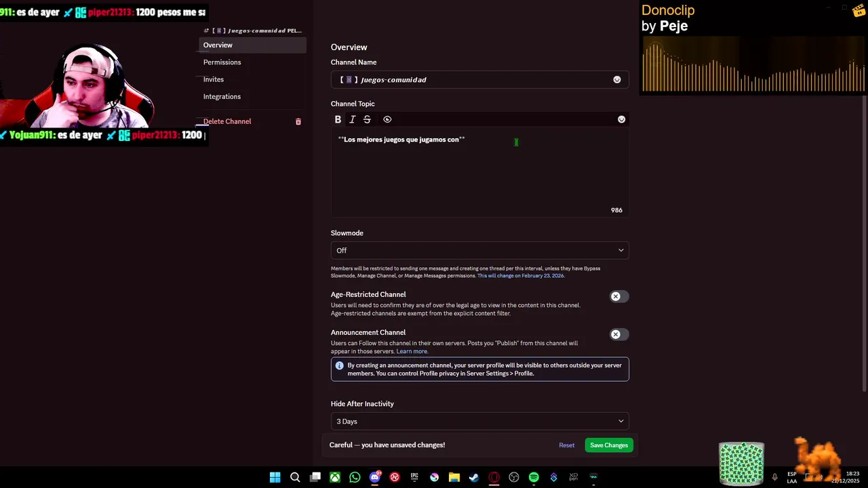Click the microphone icon in system tray

coord(774,477)
